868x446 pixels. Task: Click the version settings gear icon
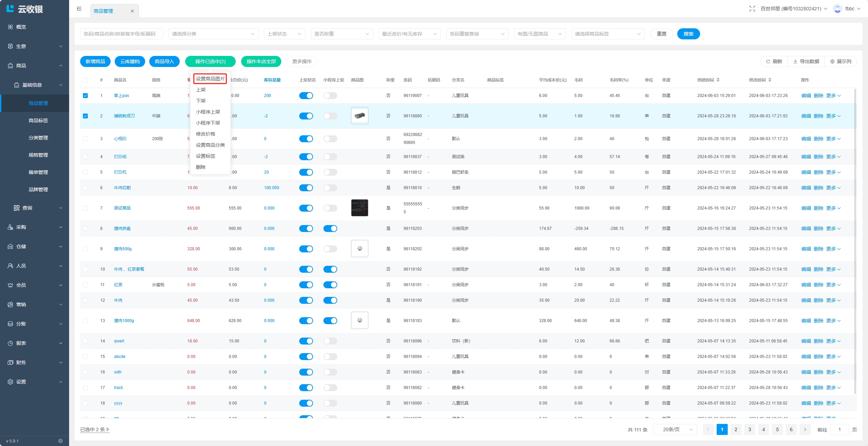click(60, 441)
